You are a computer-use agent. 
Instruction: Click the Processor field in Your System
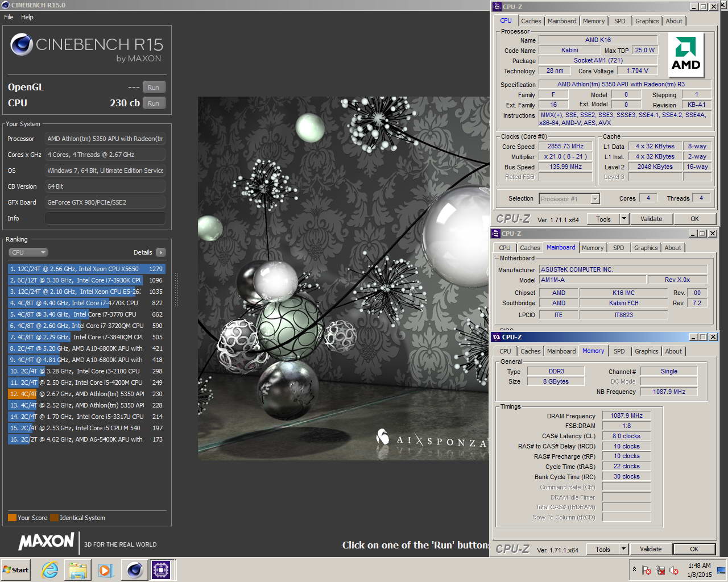[x=105, y=139]
